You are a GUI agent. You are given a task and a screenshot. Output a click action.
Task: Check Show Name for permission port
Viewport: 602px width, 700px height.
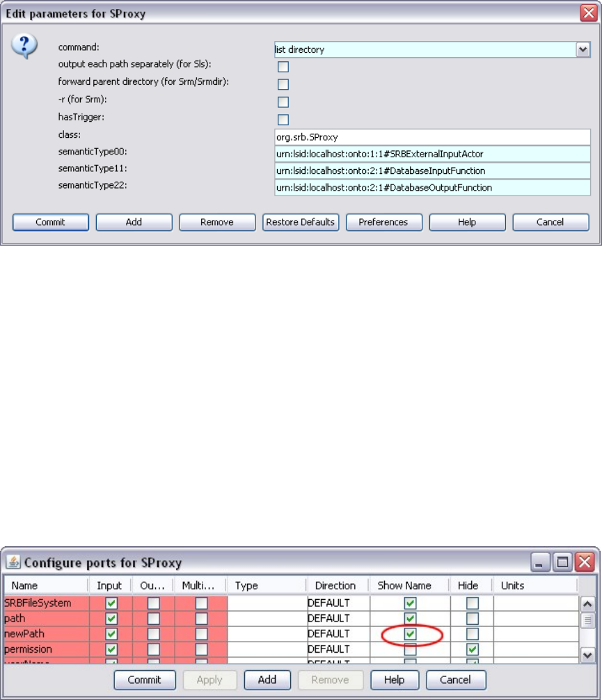point(411,649)
